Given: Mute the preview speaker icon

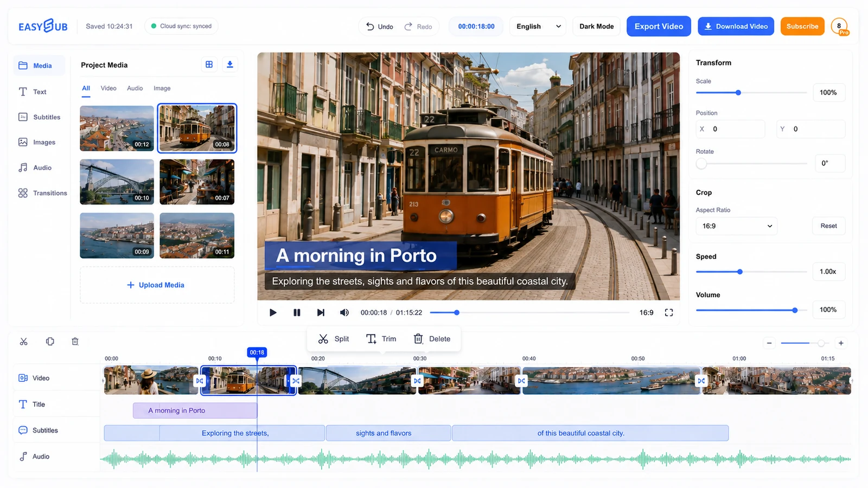Looking at the screenshot, I should click(x=344, y=312).
